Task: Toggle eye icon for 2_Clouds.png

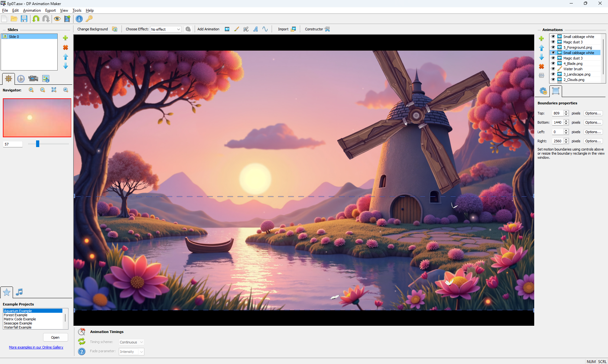Action: click(553, 80)
